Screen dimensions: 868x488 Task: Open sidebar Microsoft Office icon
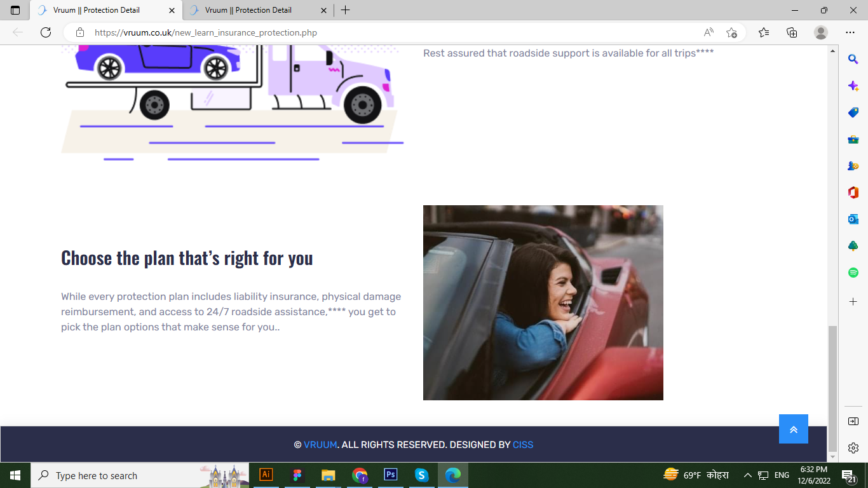pos(853,193)
